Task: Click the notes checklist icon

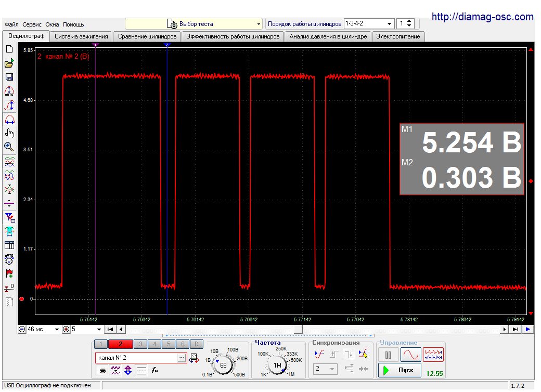Action: (x=9, y=302)
